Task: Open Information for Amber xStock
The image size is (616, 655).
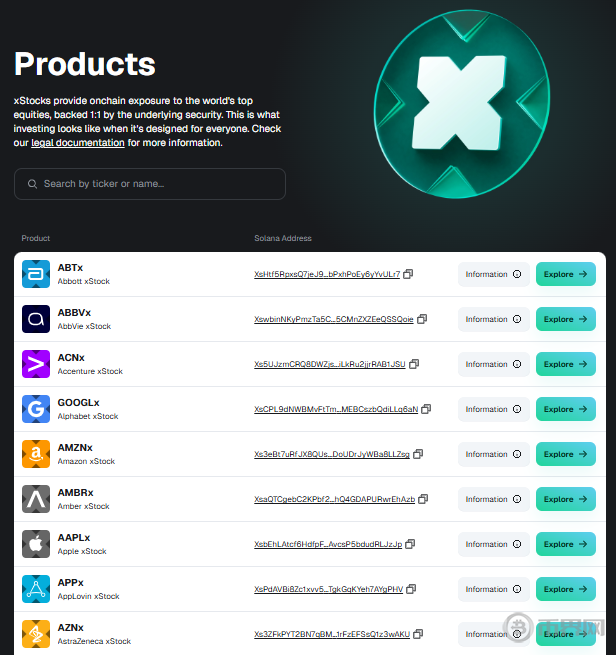Action: (x=494, y=499)
